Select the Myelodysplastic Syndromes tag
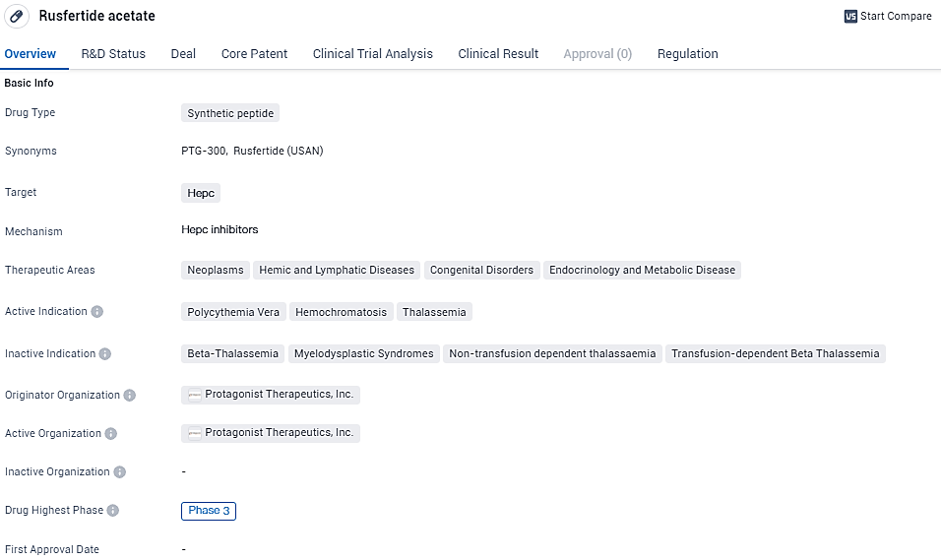Screen dimensions: 941x560 pyautogui.click(x=363, y=354)
